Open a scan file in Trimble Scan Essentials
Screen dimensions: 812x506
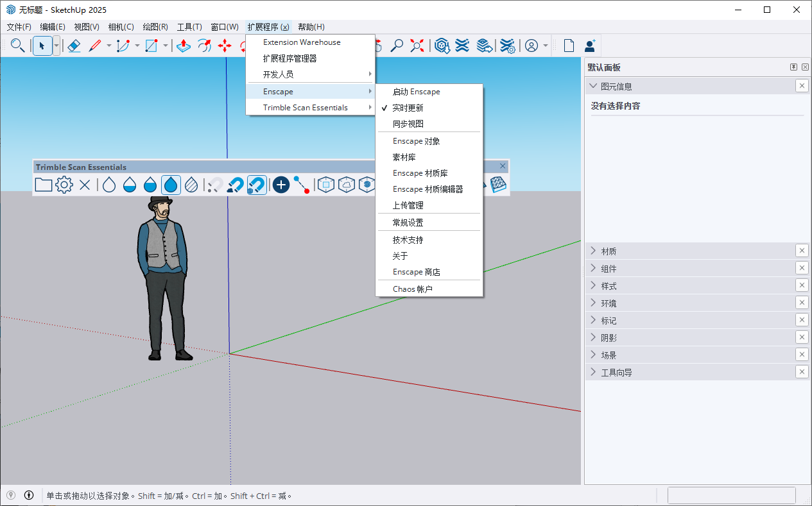coord(43,185)
